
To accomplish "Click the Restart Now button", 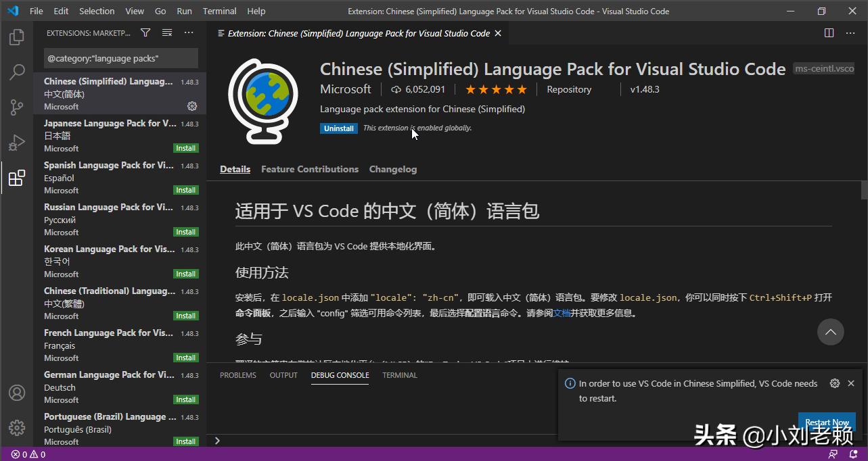I will coord(827,422).
